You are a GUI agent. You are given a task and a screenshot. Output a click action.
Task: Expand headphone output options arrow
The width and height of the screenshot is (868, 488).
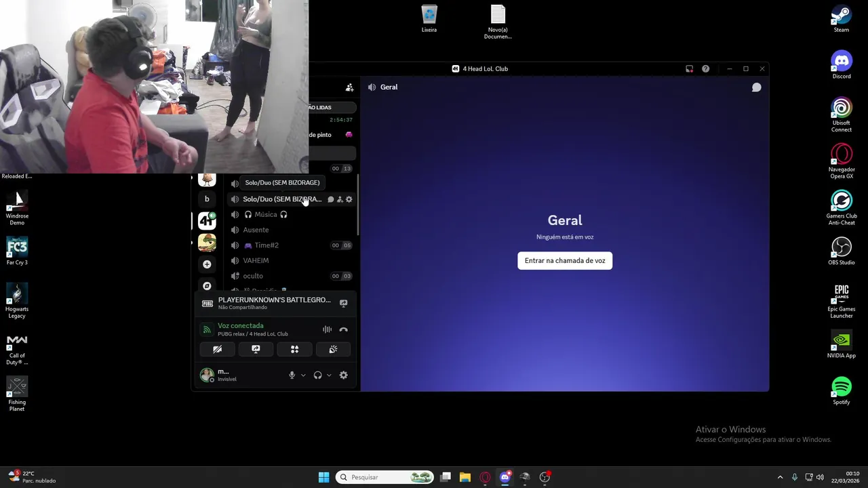click(x=329, y=375)
